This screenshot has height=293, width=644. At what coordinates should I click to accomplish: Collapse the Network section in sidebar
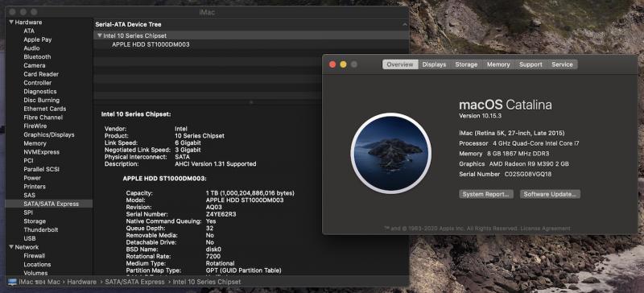pyautogui.click(x=11, y=247)
